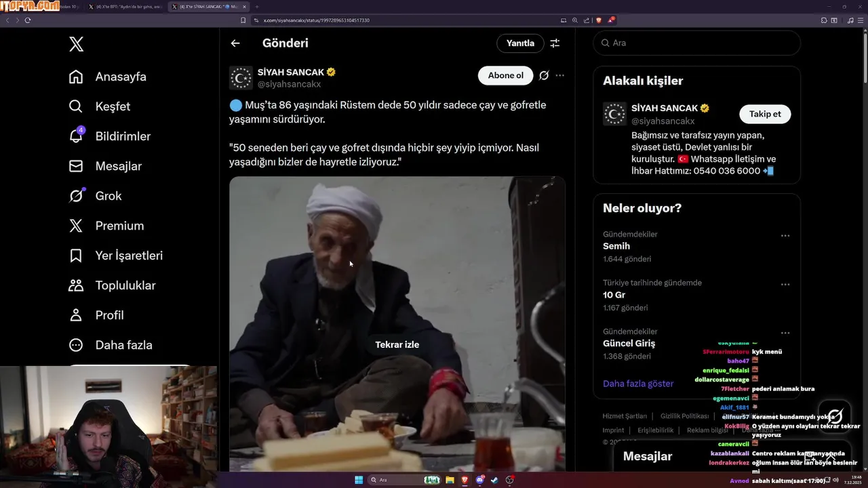Screen dimensions: 868x488
Task: Click the X logo in sidebar
Action: pos(76,45)
